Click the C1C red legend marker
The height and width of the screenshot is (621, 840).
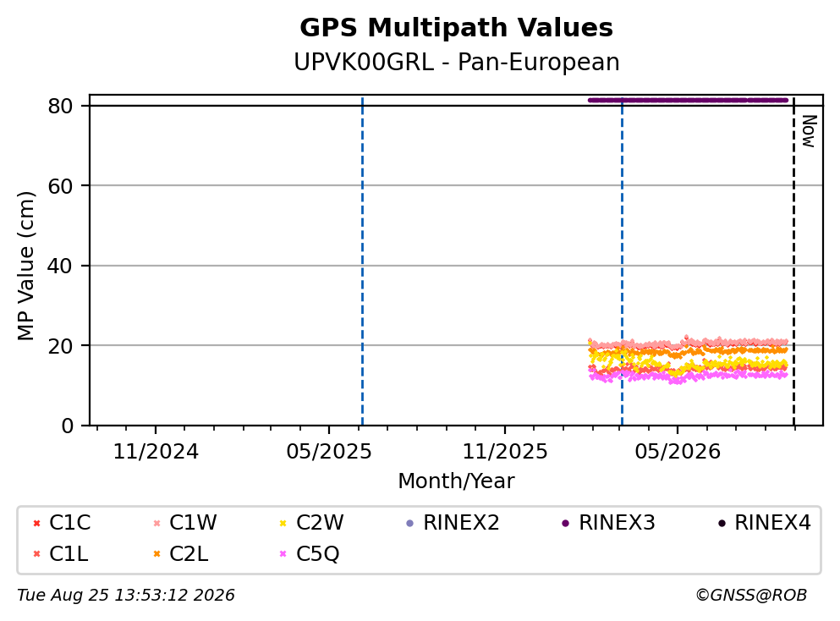(x=36, y=523)
